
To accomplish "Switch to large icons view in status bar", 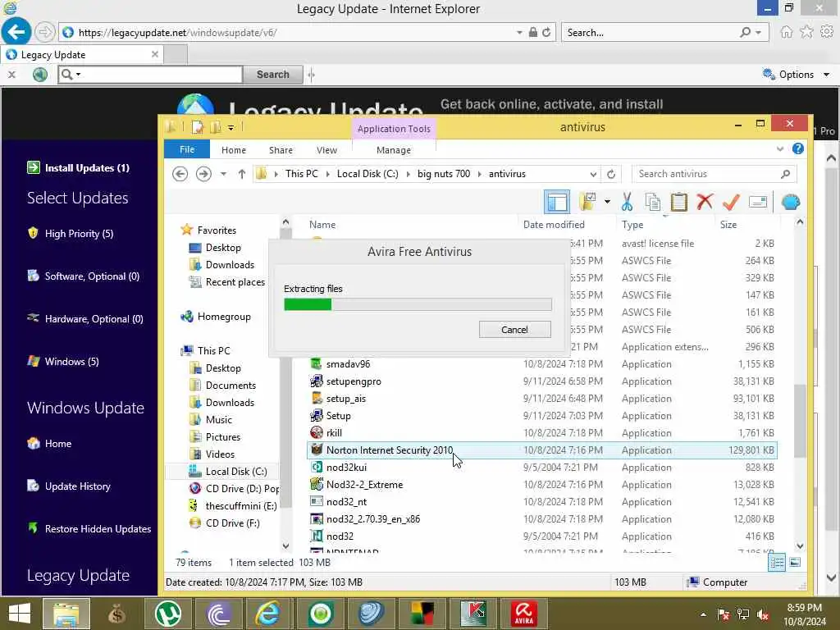I will pos(795,562).
